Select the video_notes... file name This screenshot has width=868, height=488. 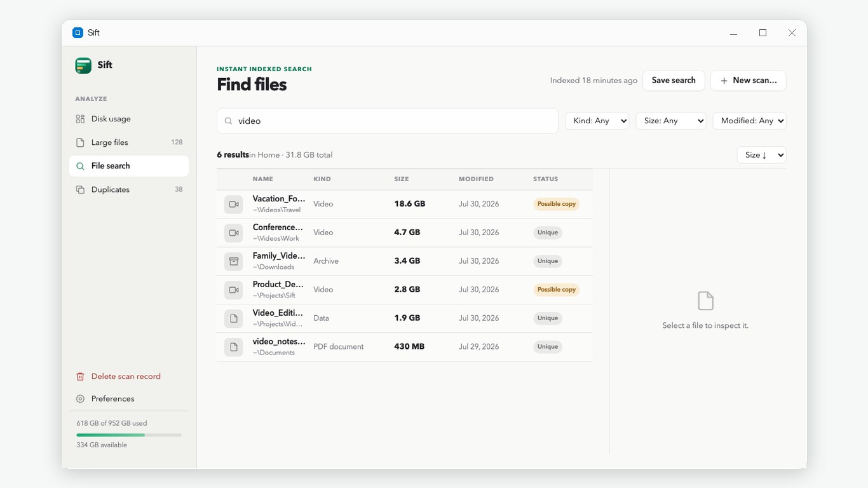[279, 342]
